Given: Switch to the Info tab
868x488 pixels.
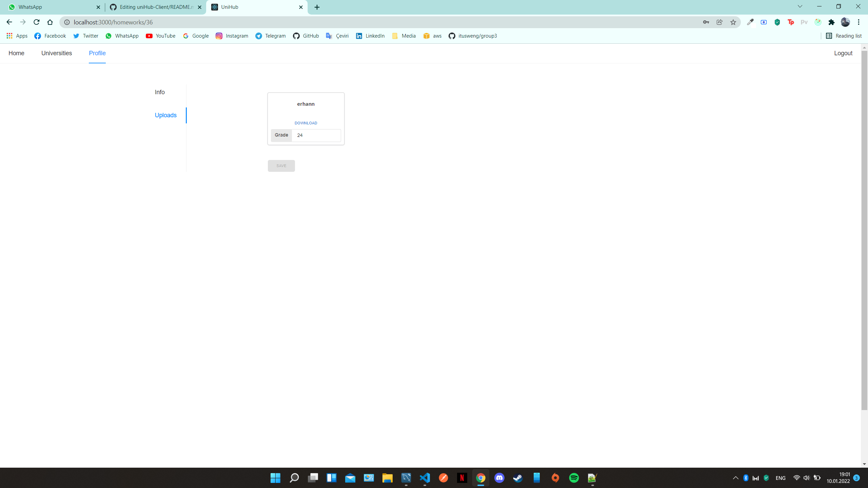Looking at the screenshot, I should coord(159,92).
